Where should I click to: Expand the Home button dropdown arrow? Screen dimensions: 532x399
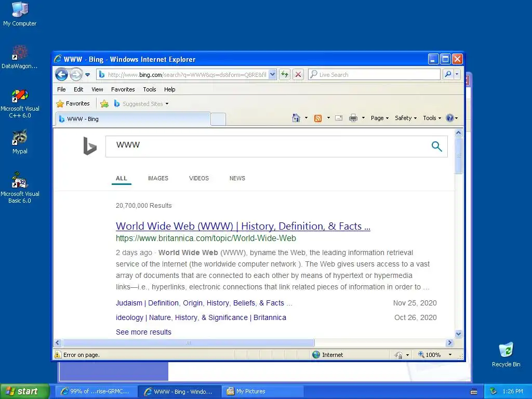[x=306, y=118]
